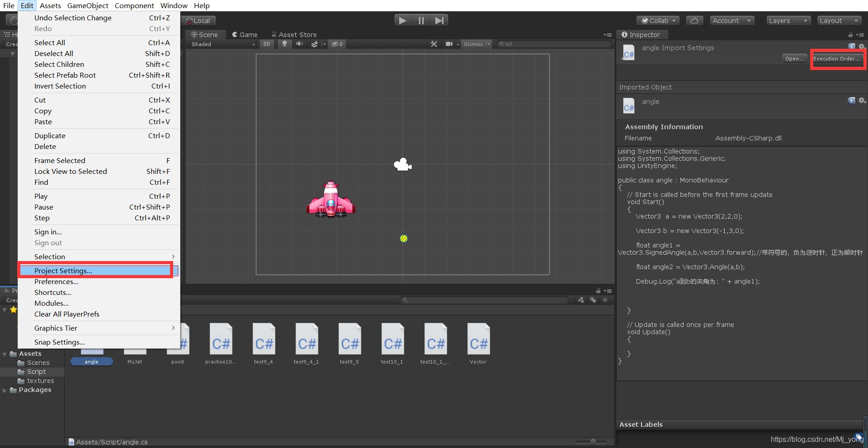Choose Clear All PlayerPrefs
The height and width of the screenshot is (448, 868).
[x=99, y=314]
